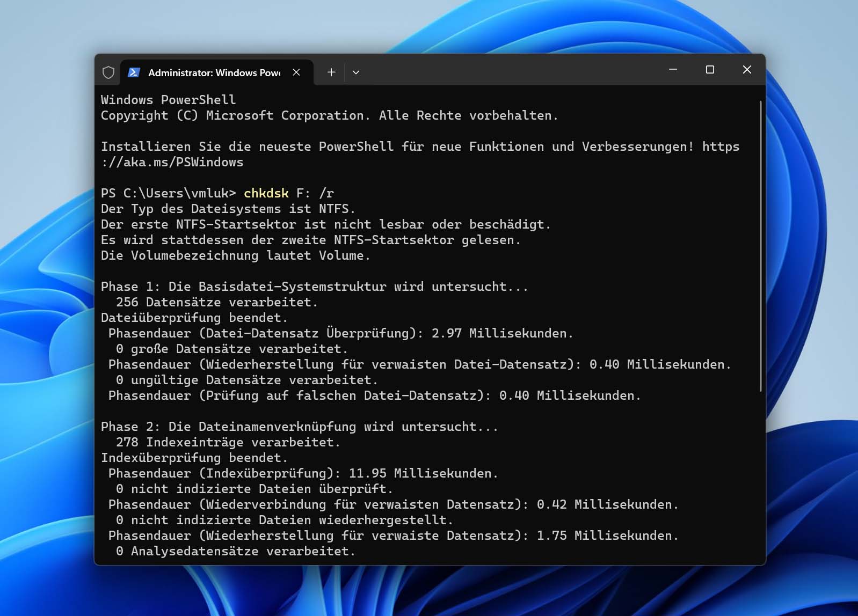Click the '2.97 Millisekunden' duration line

point(341,333)
